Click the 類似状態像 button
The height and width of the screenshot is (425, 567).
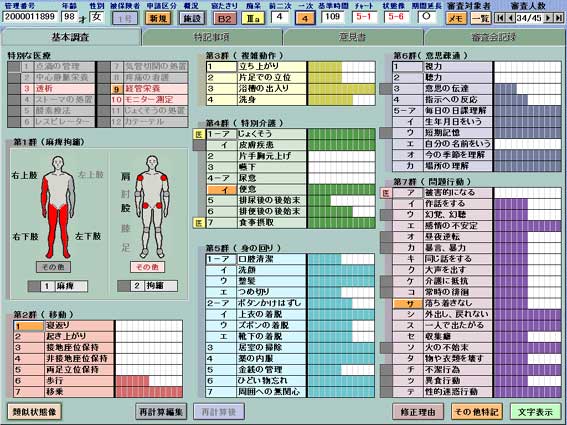[34, 412]
